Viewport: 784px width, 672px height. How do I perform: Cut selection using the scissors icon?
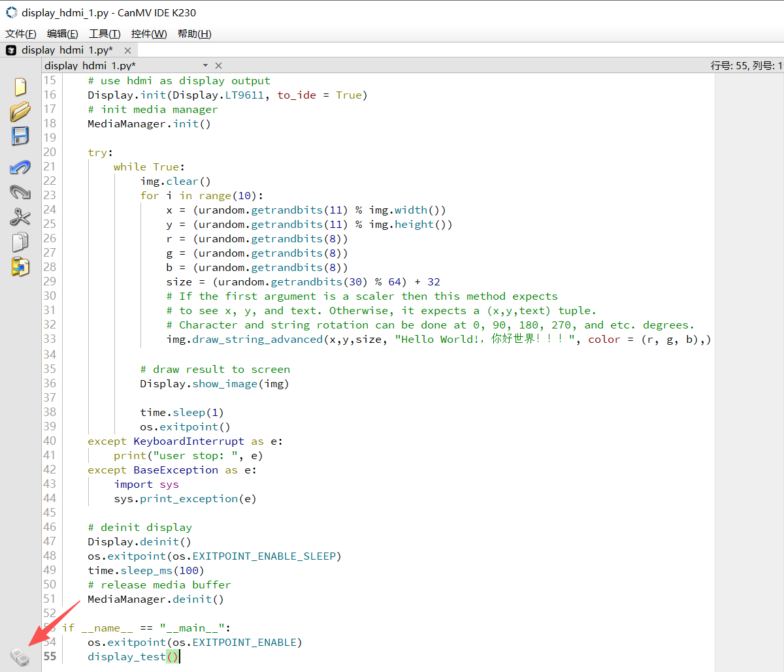pos(20,217)
